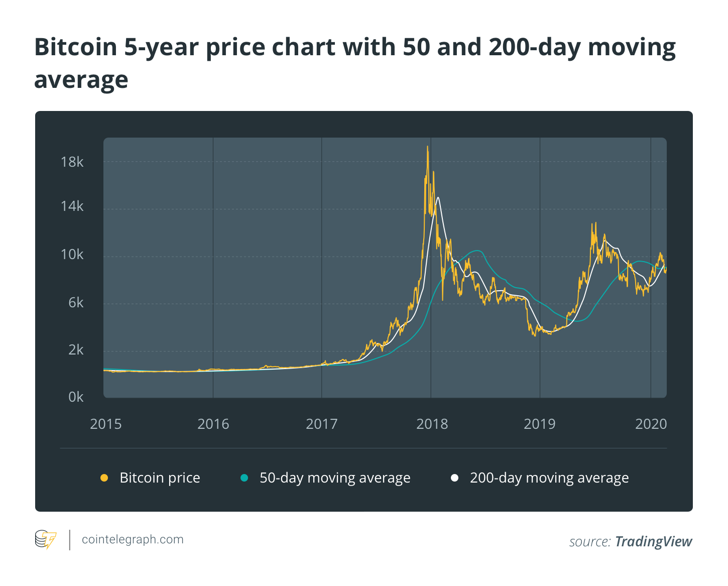This screenshot has width=728, height=586.
Task: Click the yellow Bitcoin price legend dot
Action: click(x=104, y=478)
